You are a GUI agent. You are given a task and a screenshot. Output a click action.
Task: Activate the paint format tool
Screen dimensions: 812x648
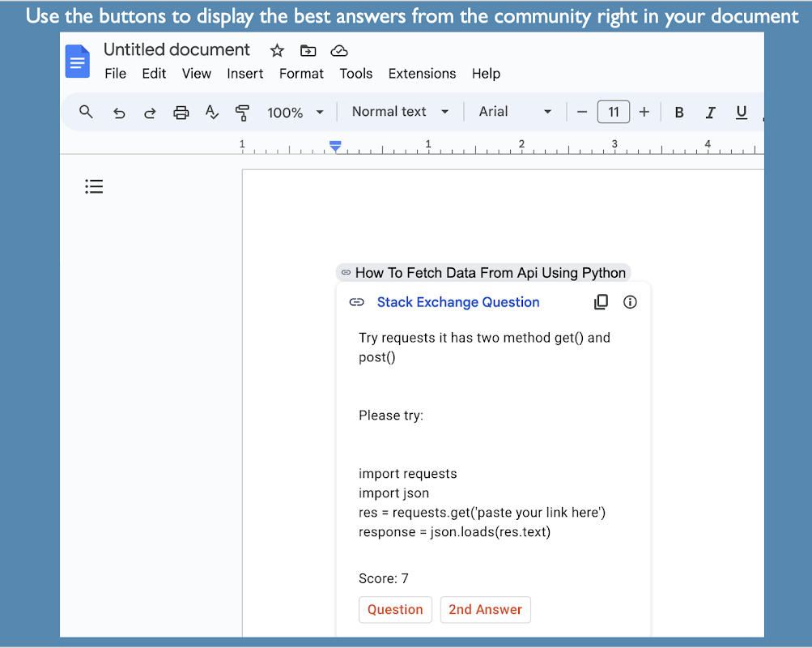pos(242,113)
